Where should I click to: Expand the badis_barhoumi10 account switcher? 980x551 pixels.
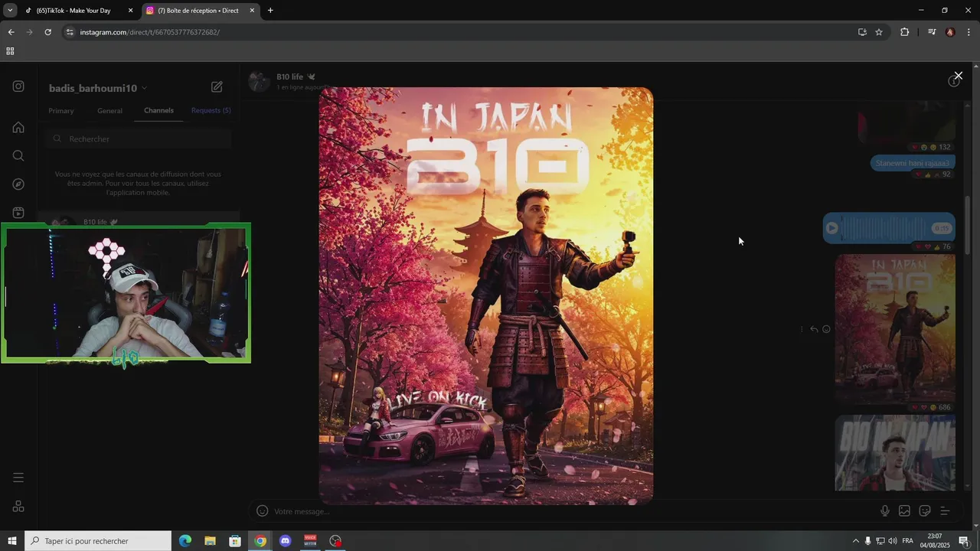tap(98, 88)
